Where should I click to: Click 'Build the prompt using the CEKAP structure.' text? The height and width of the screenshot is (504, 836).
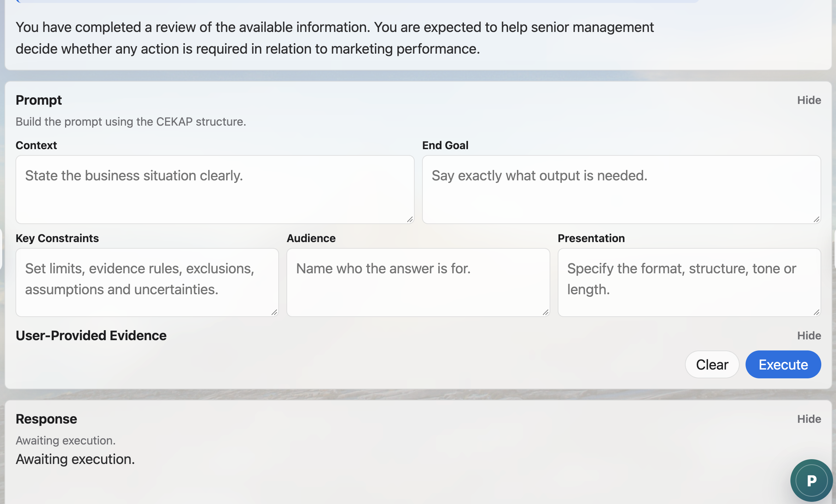coord(131,122)
